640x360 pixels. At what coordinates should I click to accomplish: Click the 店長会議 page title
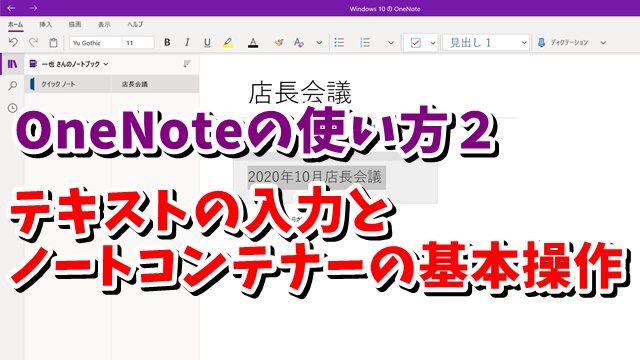coord(300,93)
